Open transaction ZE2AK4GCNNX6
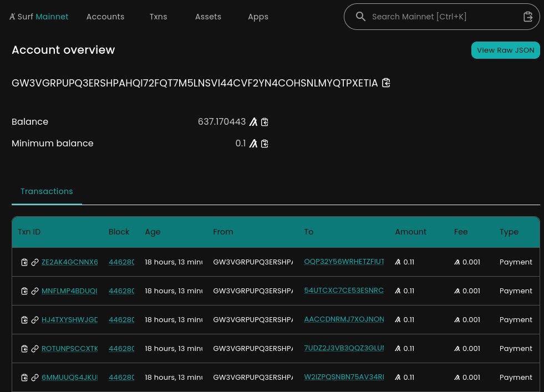The image size is (544, 392). point(69,262)
